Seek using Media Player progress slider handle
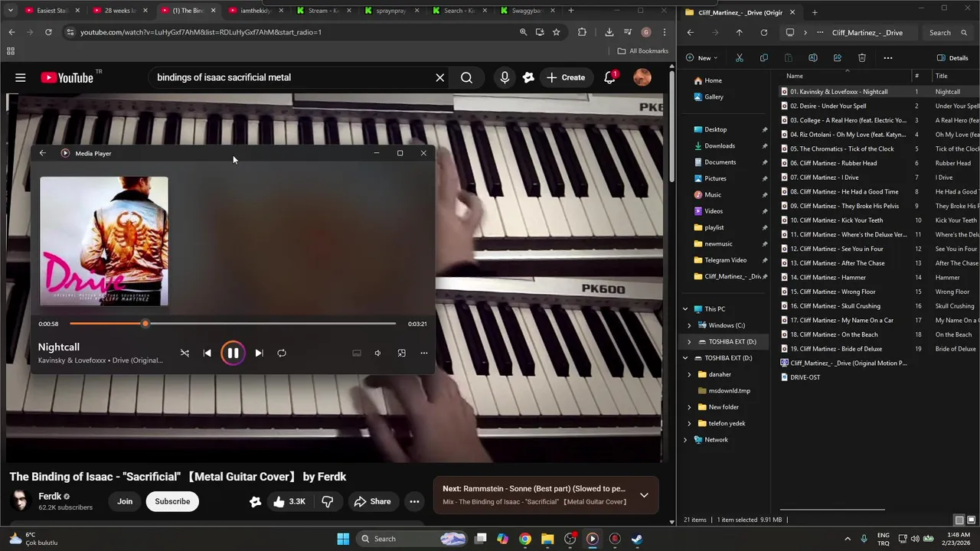Screen dimensions: 980x551 145,324
